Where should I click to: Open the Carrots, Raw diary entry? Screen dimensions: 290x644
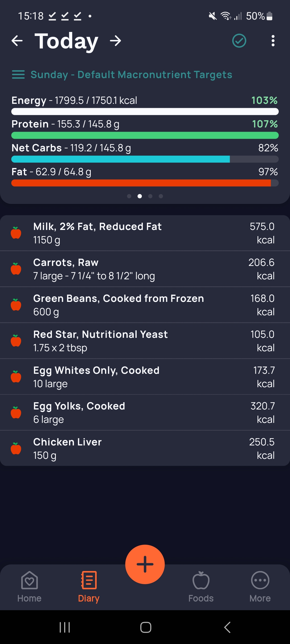[x=145, y=269]
